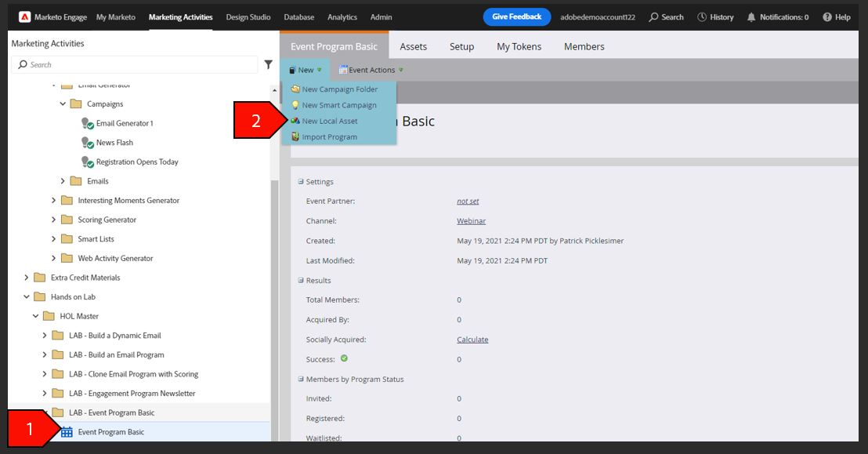Image resolution: width=868 pixels, height=454 pixels.
Task: Collapse the Hands on Lab folder
Action: click(26, 297)
